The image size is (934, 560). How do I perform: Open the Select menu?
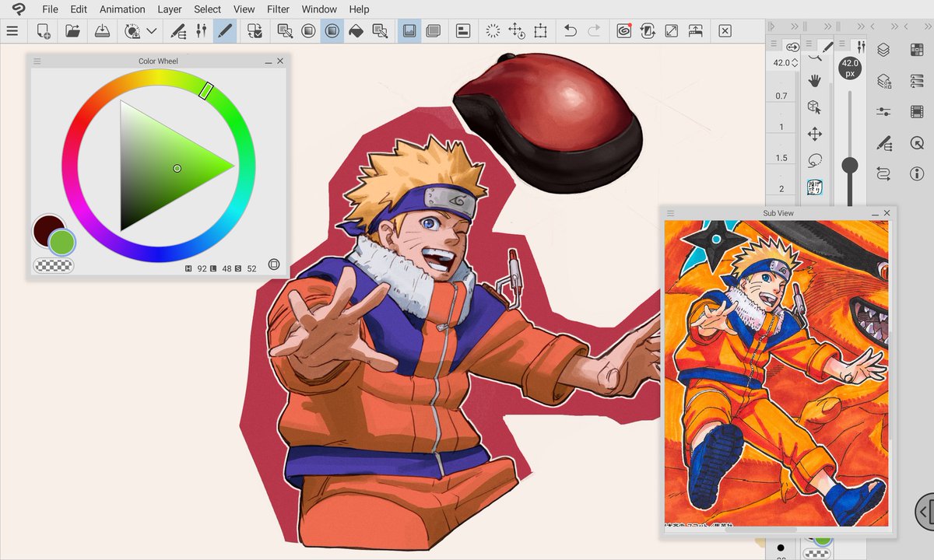(x=208, y=9)
